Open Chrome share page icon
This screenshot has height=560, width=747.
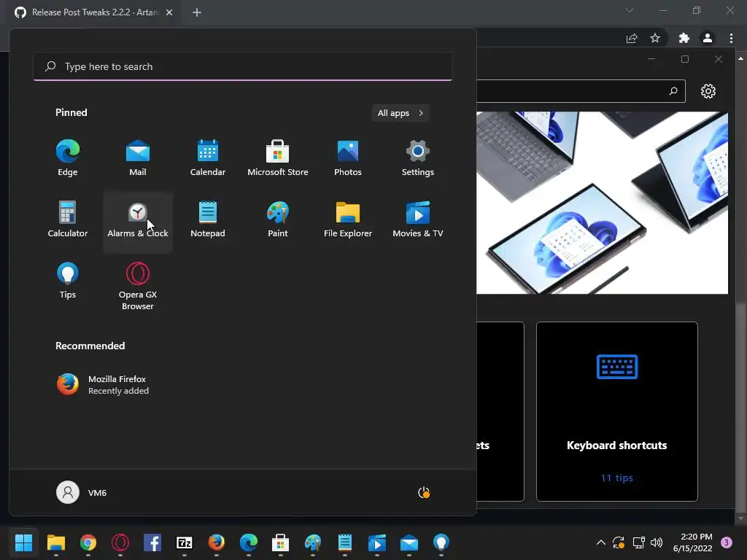632,38
